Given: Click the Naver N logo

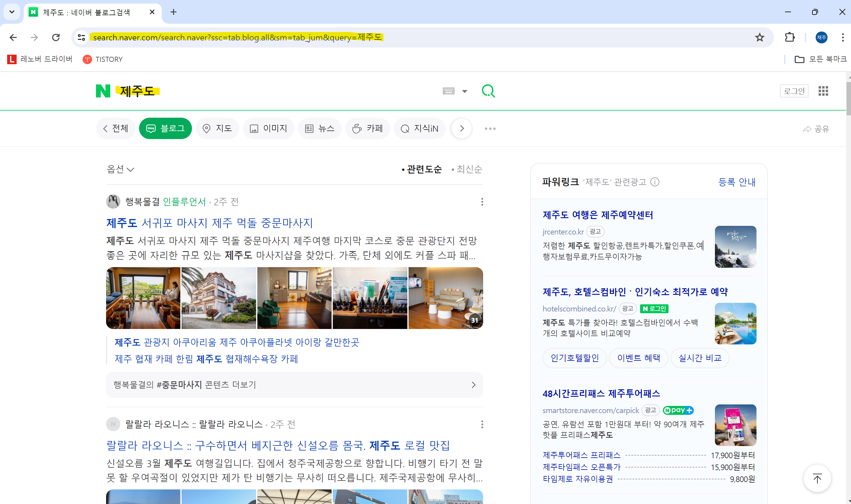Looking at the screenshot, I should (103, 91).
